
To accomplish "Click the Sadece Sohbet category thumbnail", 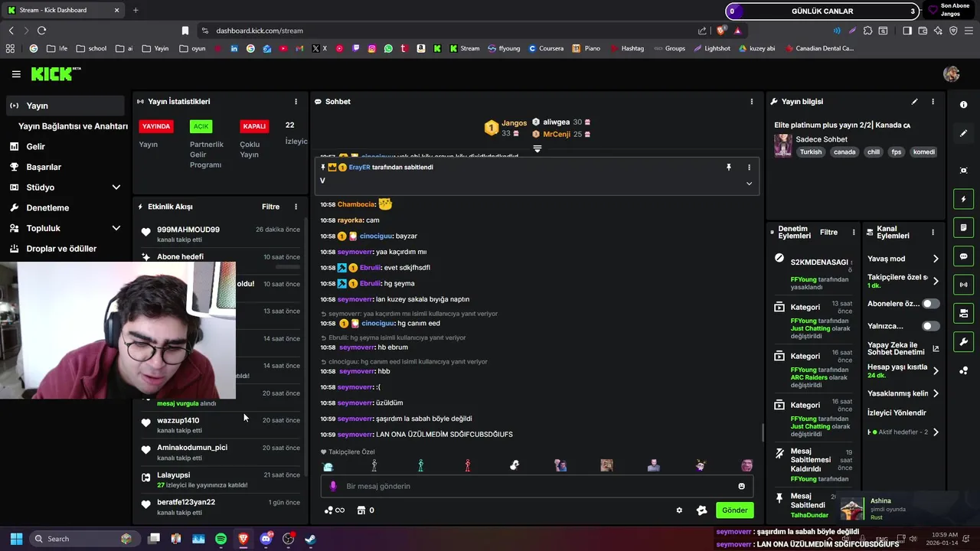I will click(x=782, y=145).
